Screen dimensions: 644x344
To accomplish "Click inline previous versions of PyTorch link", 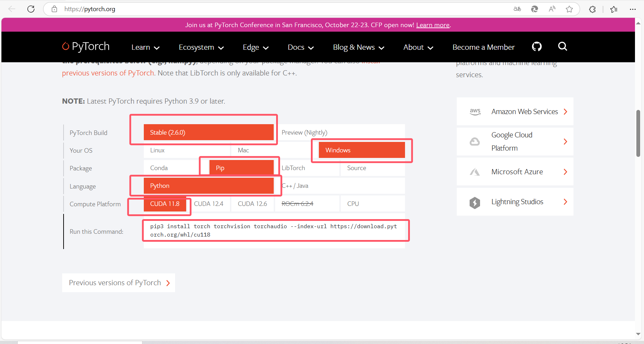I will tap(108, 73).
